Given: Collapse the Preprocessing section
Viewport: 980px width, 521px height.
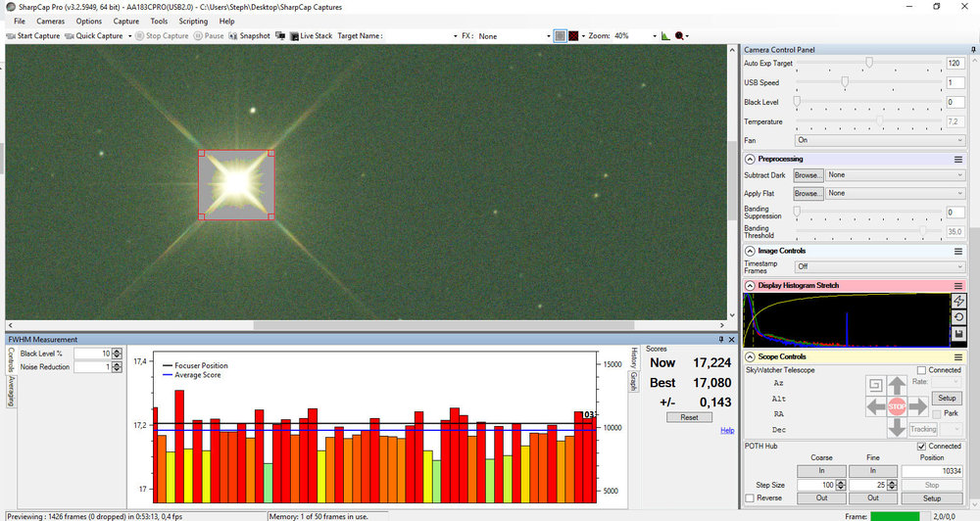Looking at the screenshot, I should point(750,159).
